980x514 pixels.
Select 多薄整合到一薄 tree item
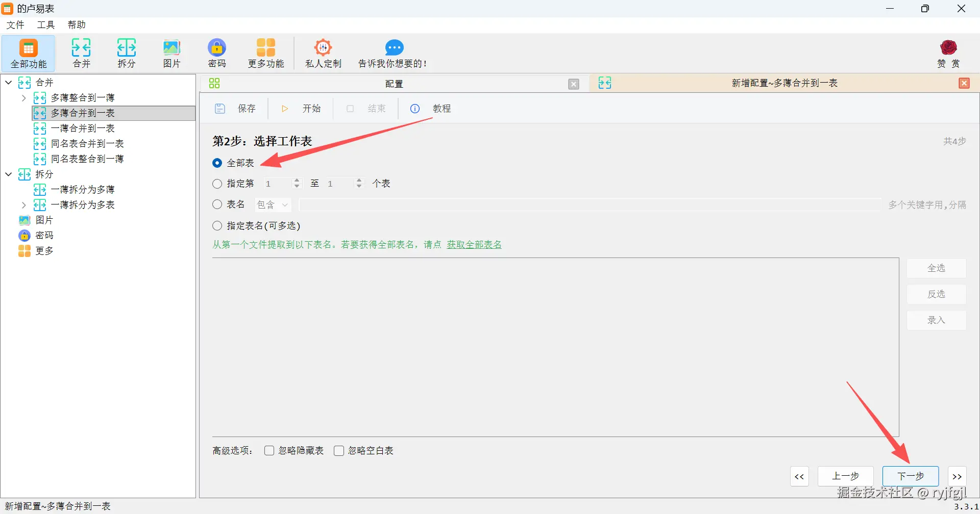click(83, 98)
